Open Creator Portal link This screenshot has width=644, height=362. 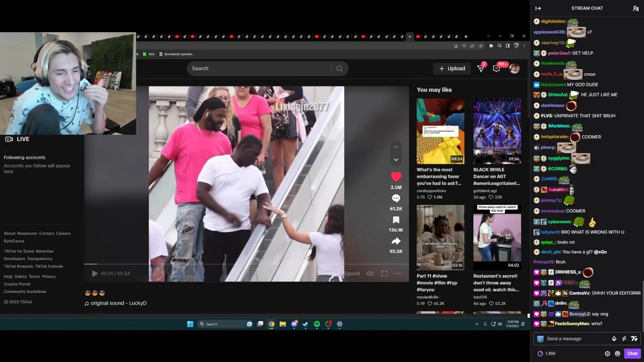point(17,284)
